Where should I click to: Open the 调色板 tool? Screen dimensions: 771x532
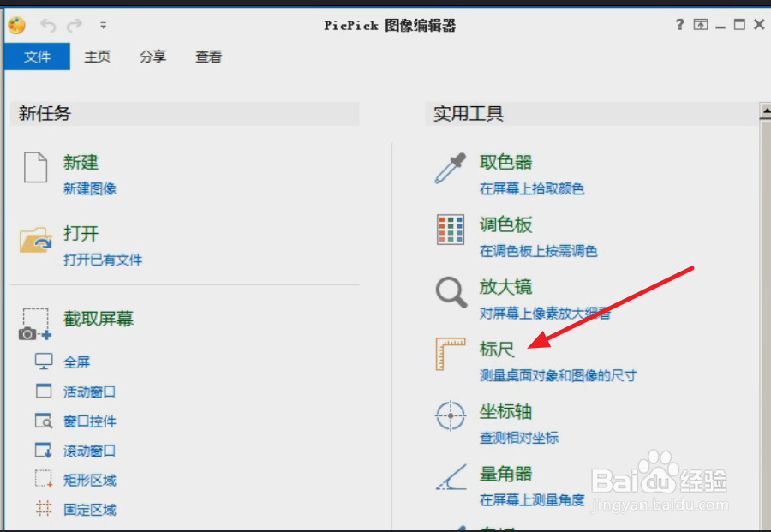506,224
